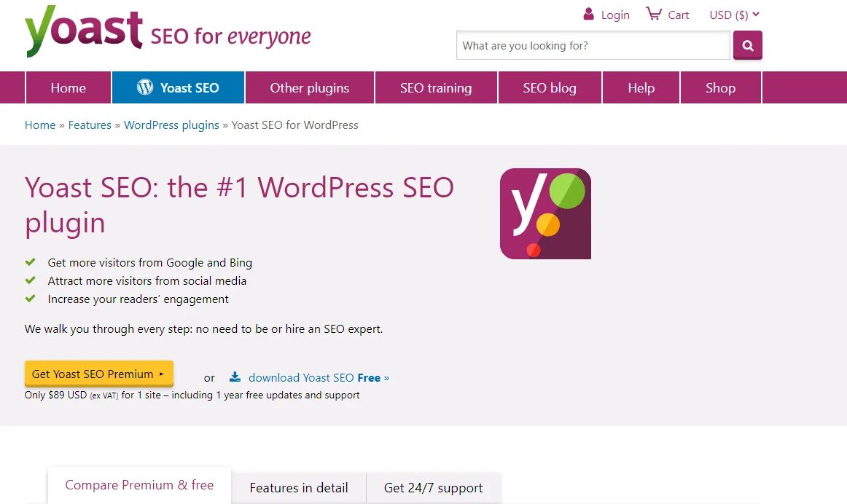Click the green checkmark beside 'Get more visitors'
Viewport: 847px width, 504px height.
tap(31, 262)
